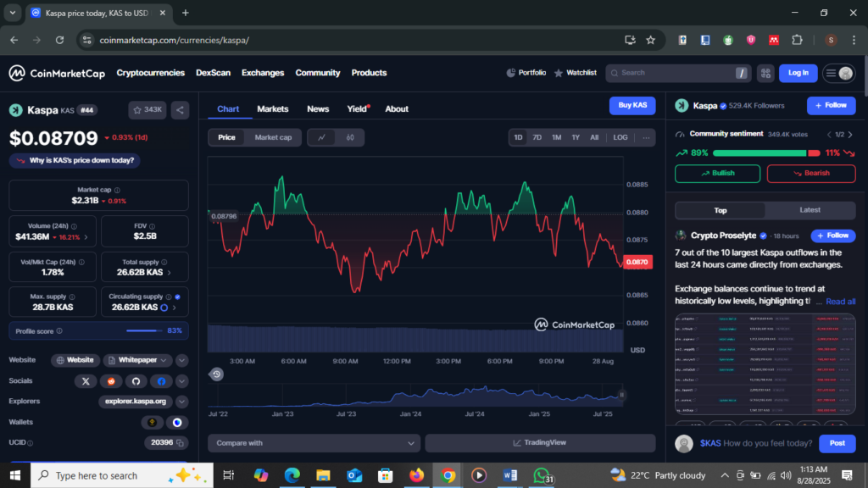Screen dimensions: 868x488
Task: Toggle chart to Market cap view
Action: click(273, 137)
